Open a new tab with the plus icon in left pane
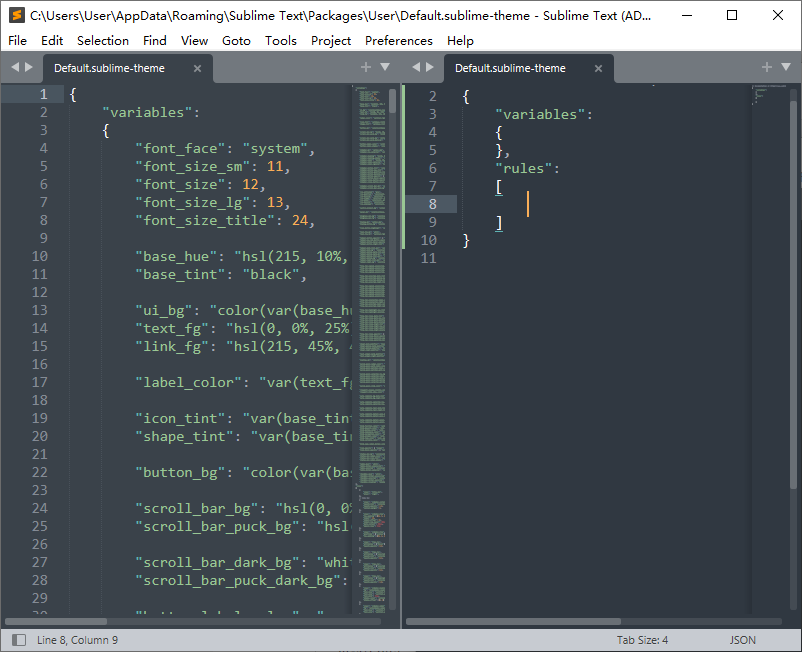Image resolution: width=802 pixels, height=652 pixels. [x=366, y=67]
